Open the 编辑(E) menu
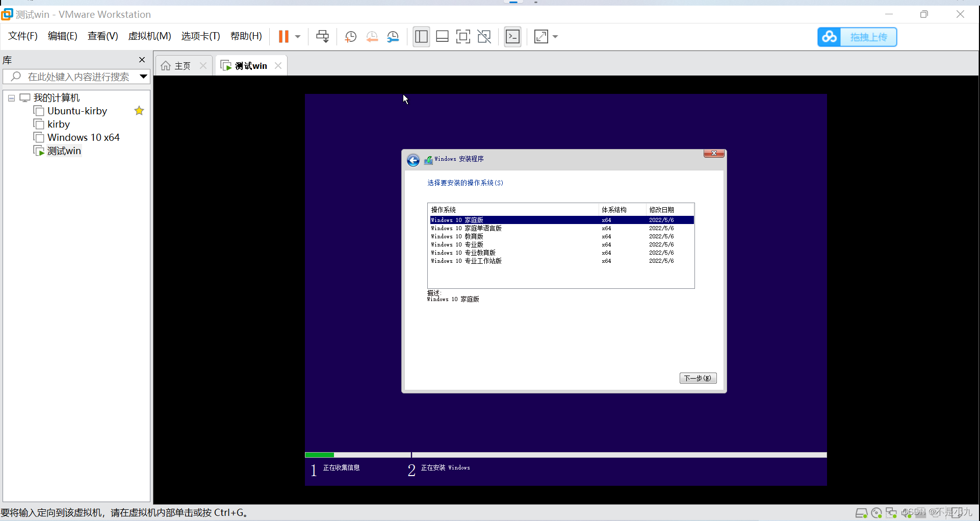Image resolution: width=980 pixels, height=521 pixels. pyautogui.click(x=63, y=36)
